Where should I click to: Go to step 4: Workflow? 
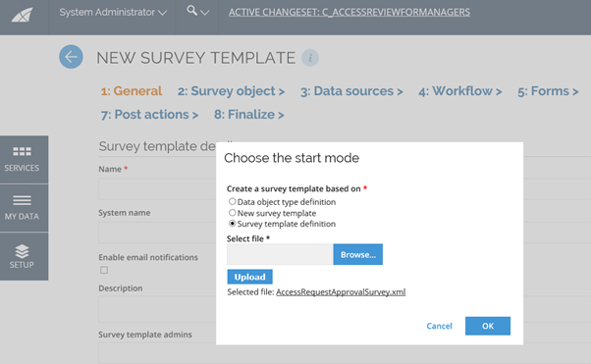point(459,91)
